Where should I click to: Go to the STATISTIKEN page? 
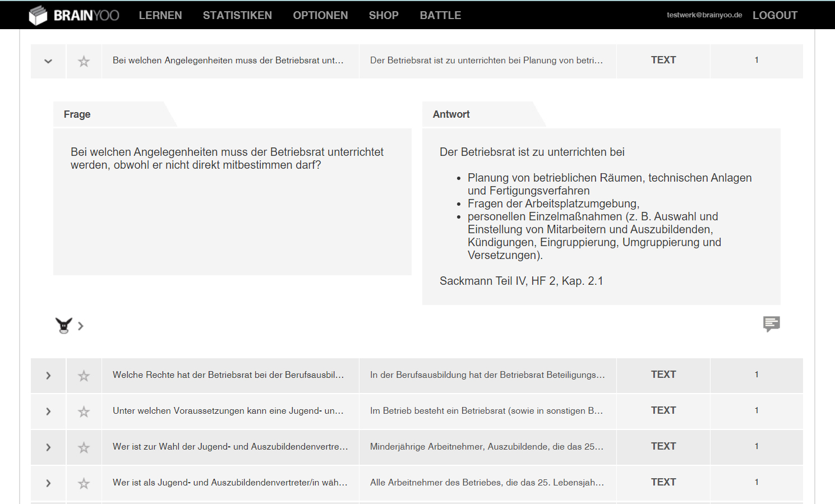click(237, 15)
